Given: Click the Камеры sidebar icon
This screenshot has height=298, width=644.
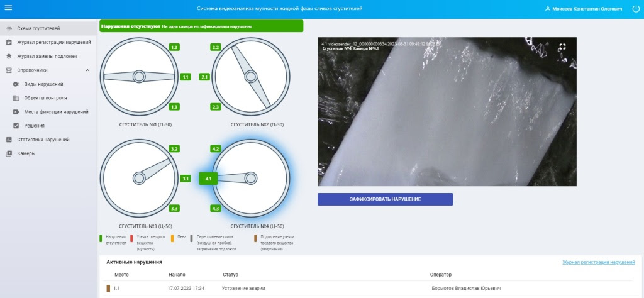Looking at the screenshot, I should tap(9, 153).
